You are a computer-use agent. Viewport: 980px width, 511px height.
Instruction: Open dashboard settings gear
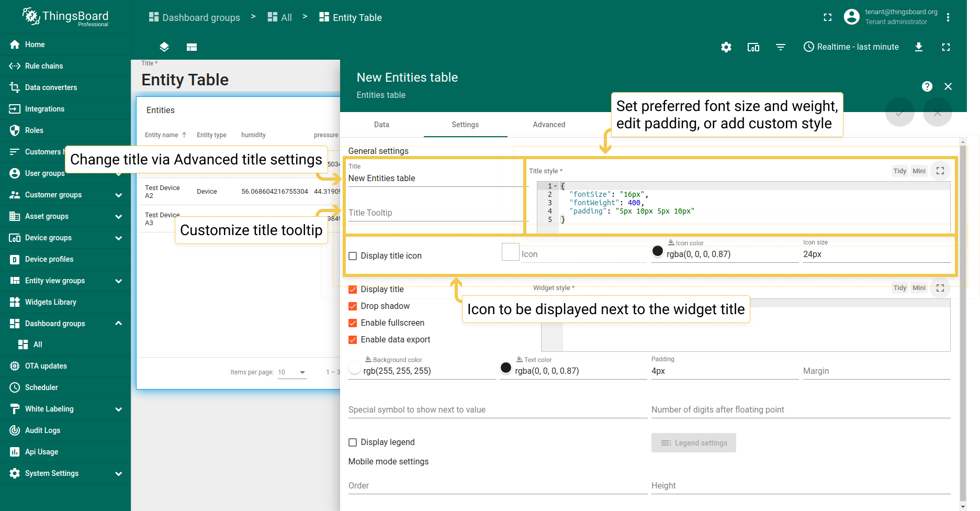(726, 47)
